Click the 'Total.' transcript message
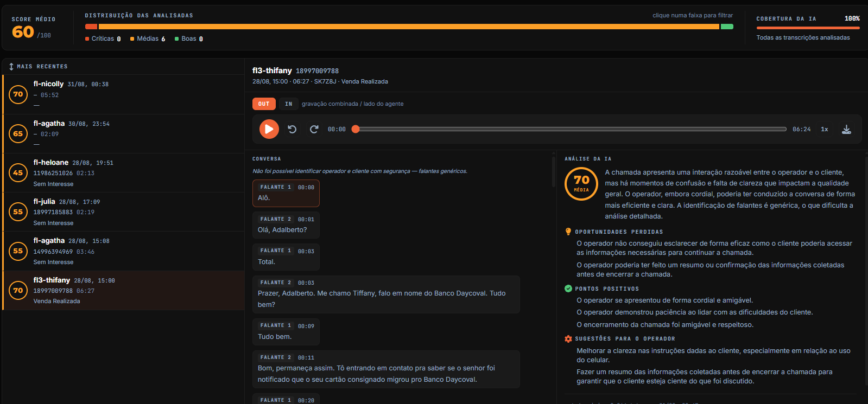The width and height of the screenshot is (868, 404). 286,257
